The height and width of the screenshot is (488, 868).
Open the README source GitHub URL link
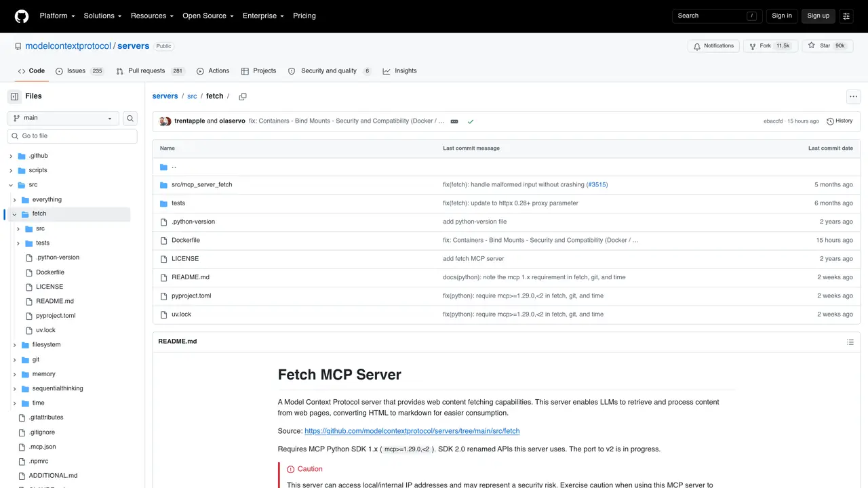pos(412,431)
